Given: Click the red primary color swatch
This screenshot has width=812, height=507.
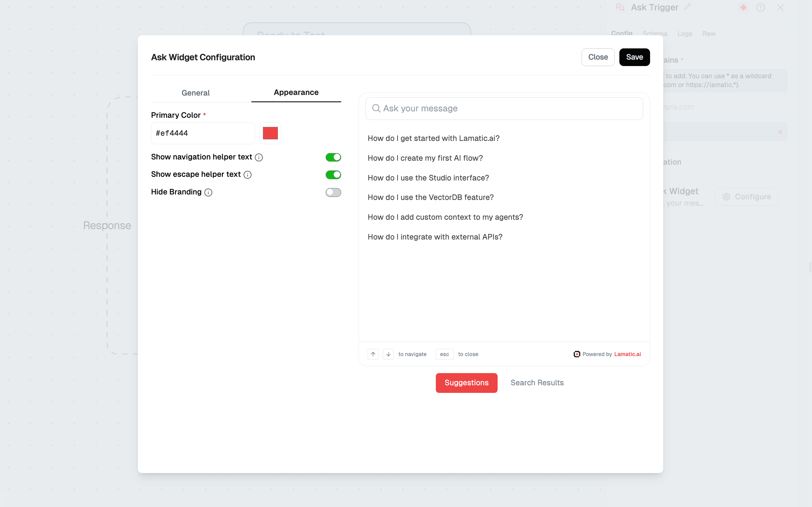Looking at the screenshot, I should tap(270, 133).
